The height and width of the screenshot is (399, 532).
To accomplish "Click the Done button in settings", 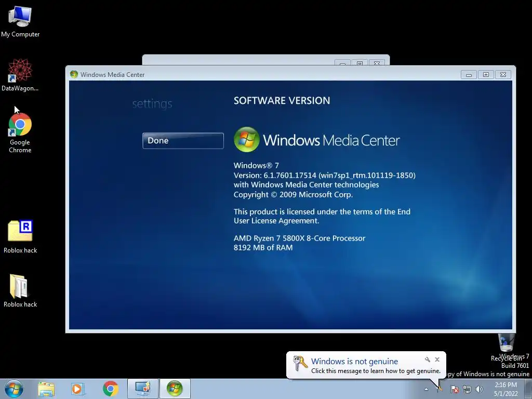I will click(x=183, y=140).
